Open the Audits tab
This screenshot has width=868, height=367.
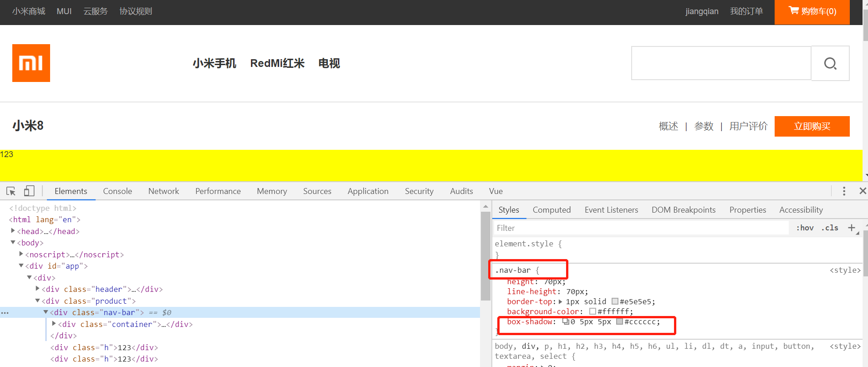(x=461, y=191)
